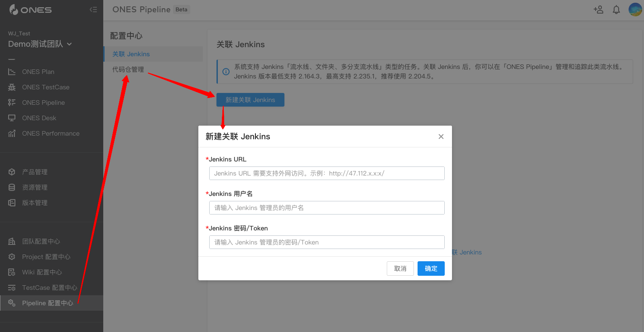Click 取消 in the dialog

point(400,269)
